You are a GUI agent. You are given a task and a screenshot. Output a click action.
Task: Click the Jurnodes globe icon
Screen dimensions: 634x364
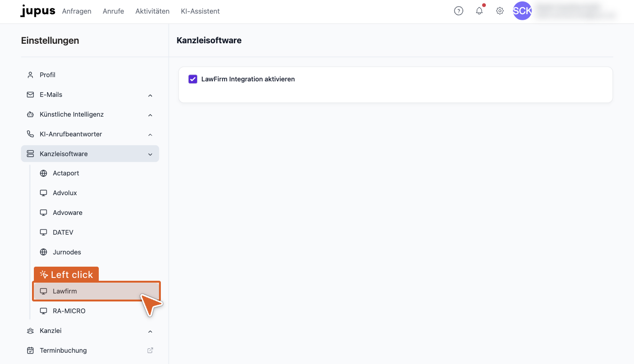pos(44,252)
